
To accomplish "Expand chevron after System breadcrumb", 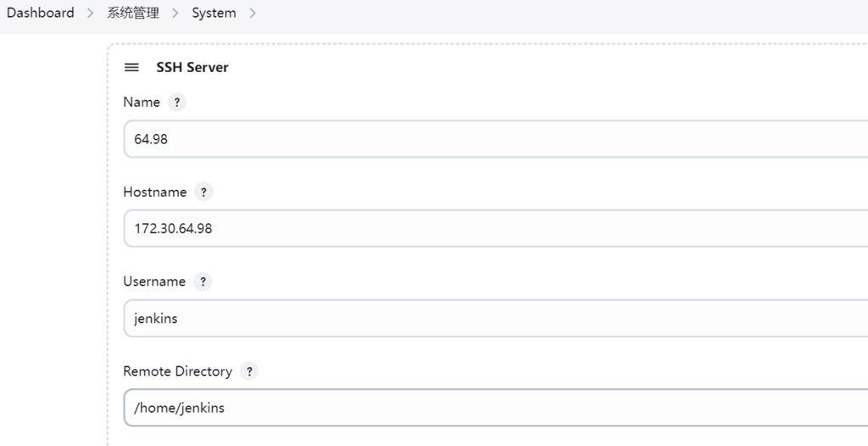I will click(x=253, y=13).
